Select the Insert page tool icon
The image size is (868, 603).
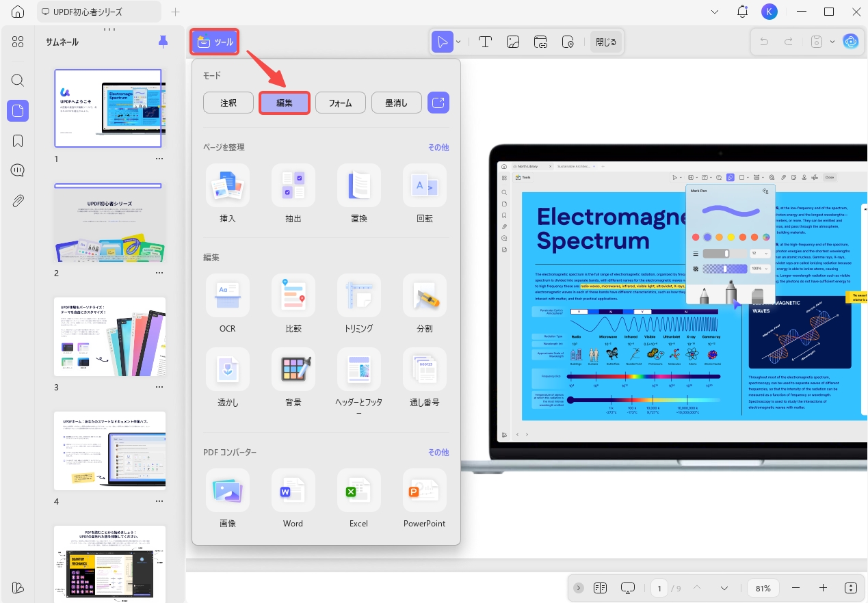coord(227,185)
